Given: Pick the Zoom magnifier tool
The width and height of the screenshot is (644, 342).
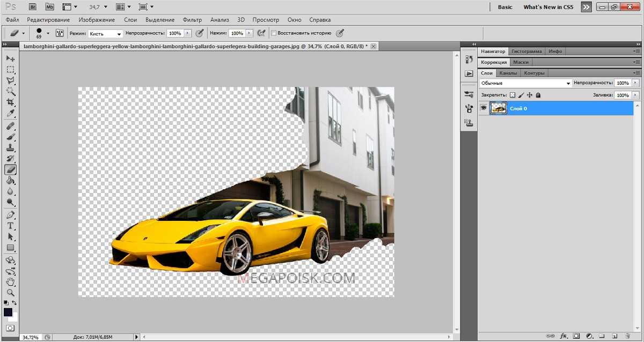Looking at the screenshot, I should pyautogui.click(x=10, y=293).
